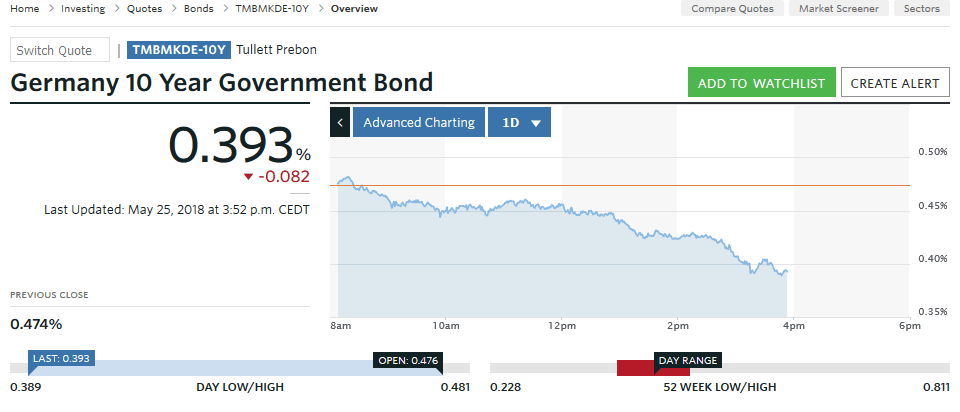This screenshot has height=412, width=960.
Task: Open Compare Quotes tab
Action: 735,8
